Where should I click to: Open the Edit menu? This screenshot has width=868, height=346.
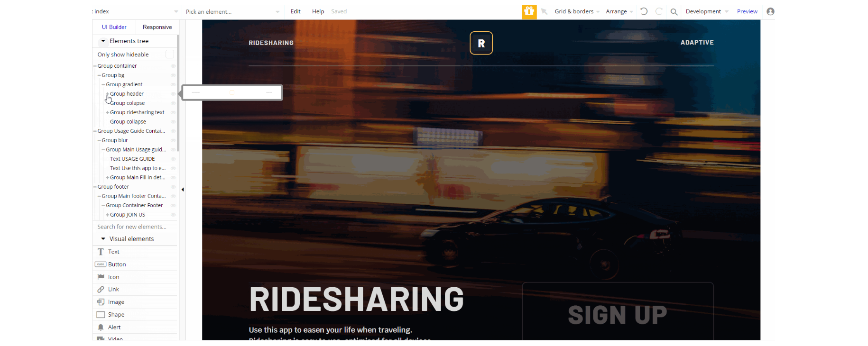(x=295, y=11)
